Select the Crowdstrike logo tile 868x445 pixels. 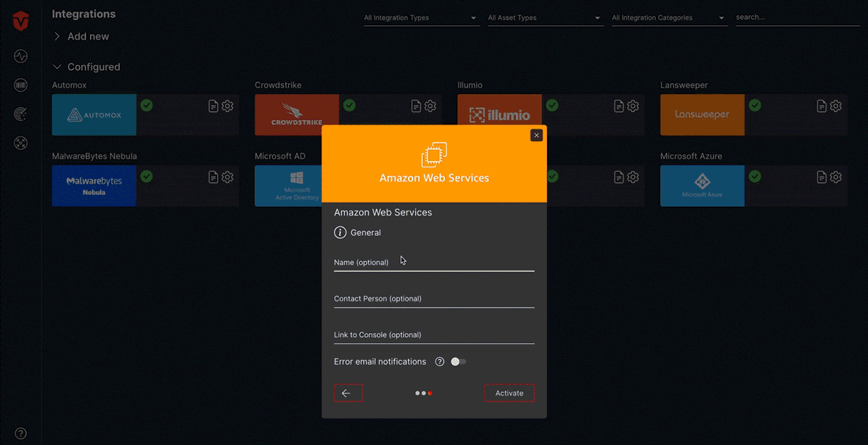coord(297,114)
